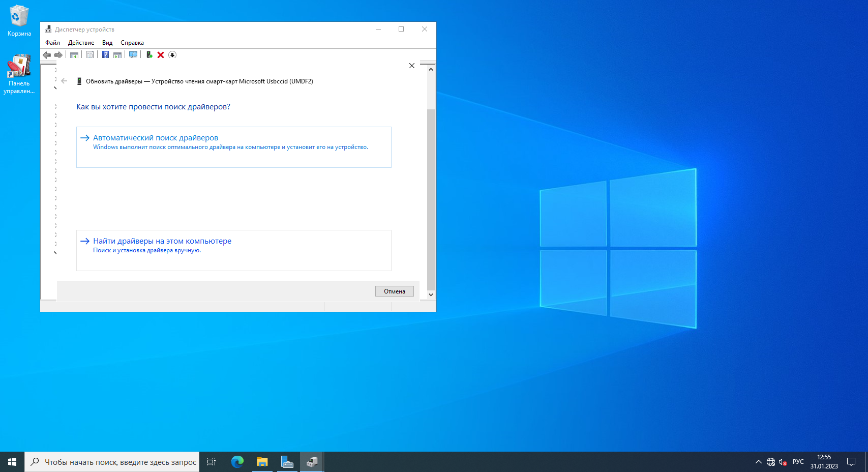The image size is (868, 472).
Task: Open File Explorer from the taskbar
Action: coord(262,462)
